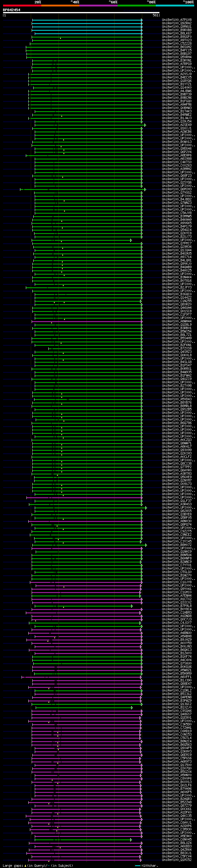Select the UniRef100_A7RPG9 label
Image resolution: width=197 pixels, height=868 pixels.
pos(177,64)
